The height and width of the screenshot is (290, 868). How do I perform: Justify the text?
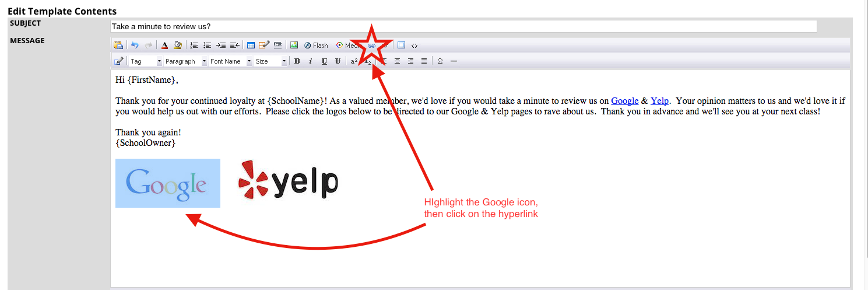pos(424,61)
